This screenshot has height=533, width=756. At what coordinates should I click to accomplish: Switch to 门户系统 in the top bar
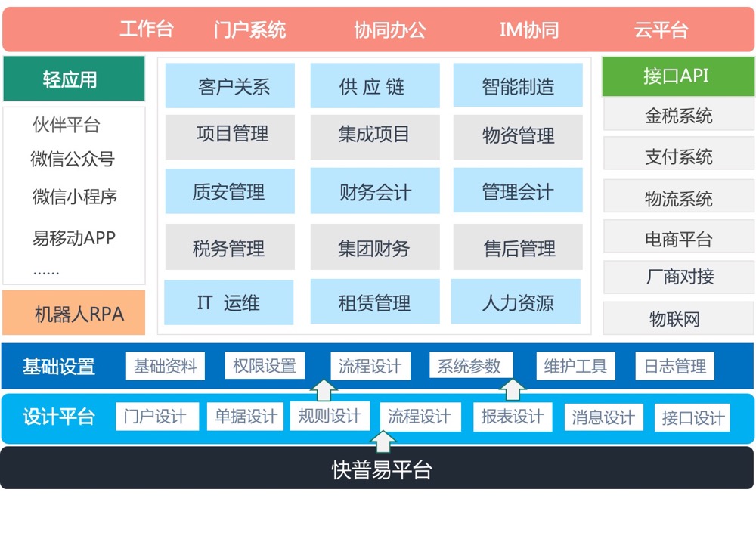click(x=249, y=29)
